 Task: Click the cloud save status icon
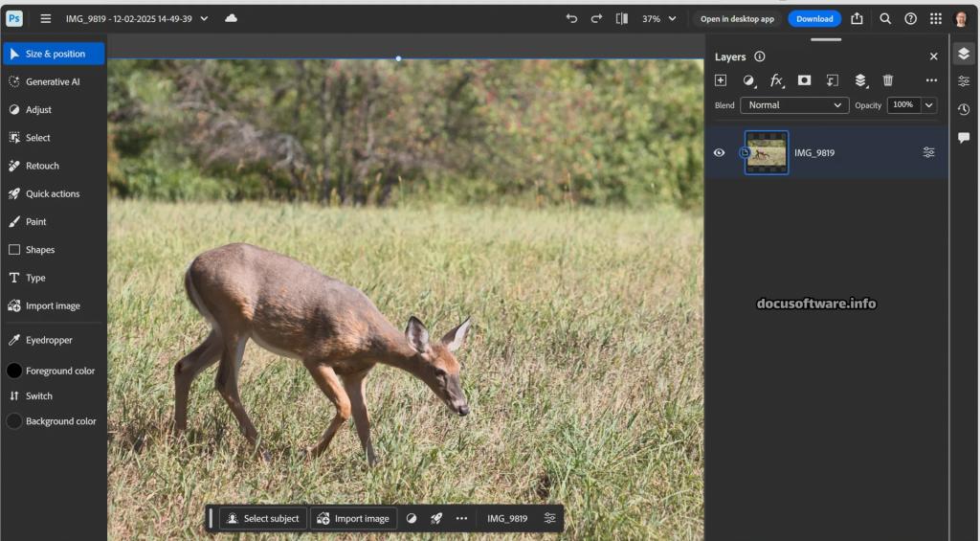tap(232, 18)
